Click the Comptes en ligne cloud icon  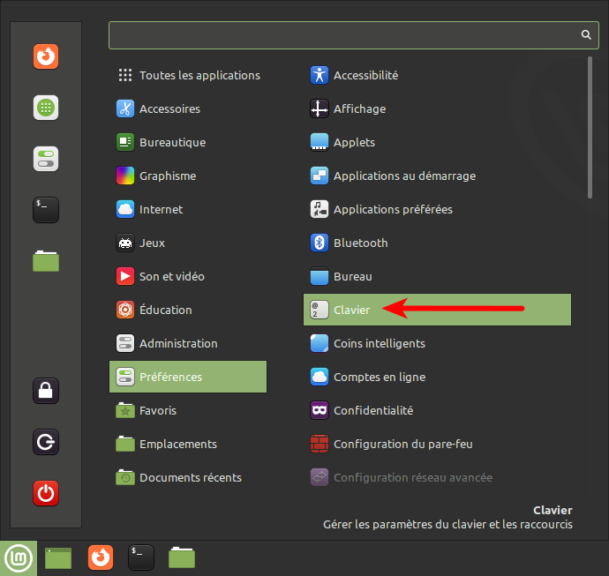319,377
